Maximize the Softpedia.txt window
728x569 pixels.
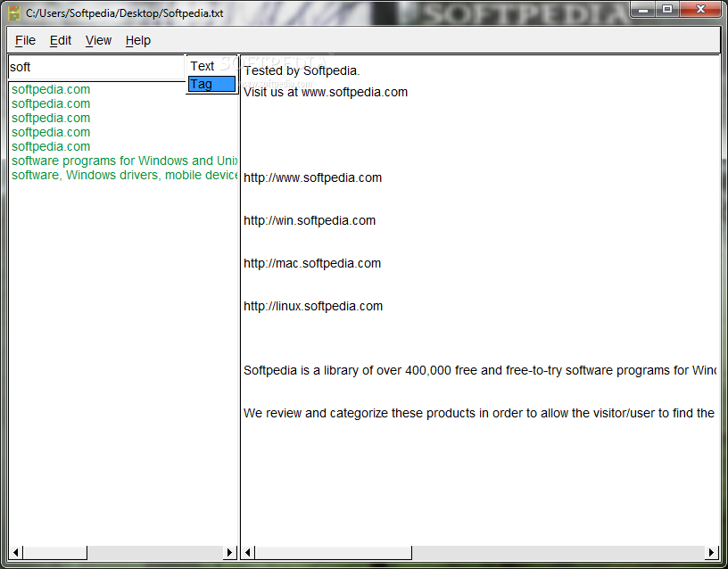click(x=667, y=9)
